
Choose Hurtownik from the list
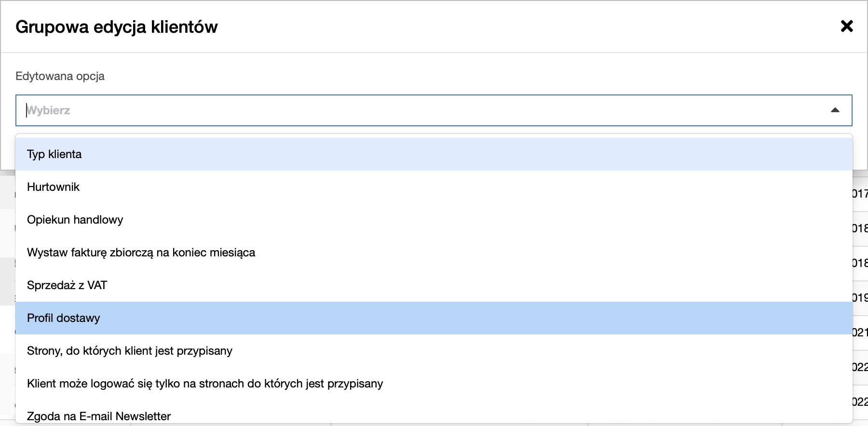pyautogui.click(x=54, y=187)
